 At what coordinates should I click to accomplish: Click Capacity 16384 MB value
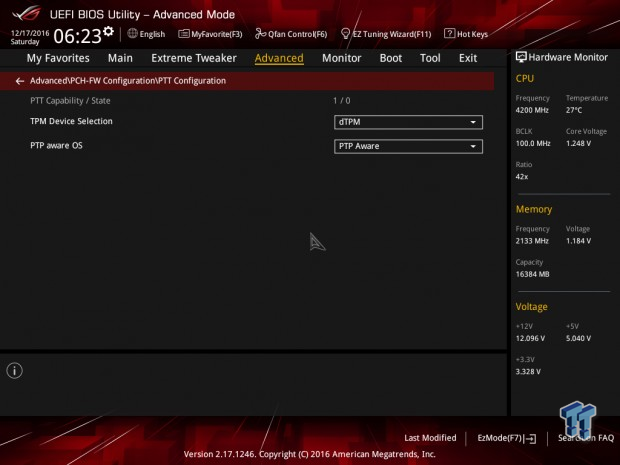tap(532, 274)
